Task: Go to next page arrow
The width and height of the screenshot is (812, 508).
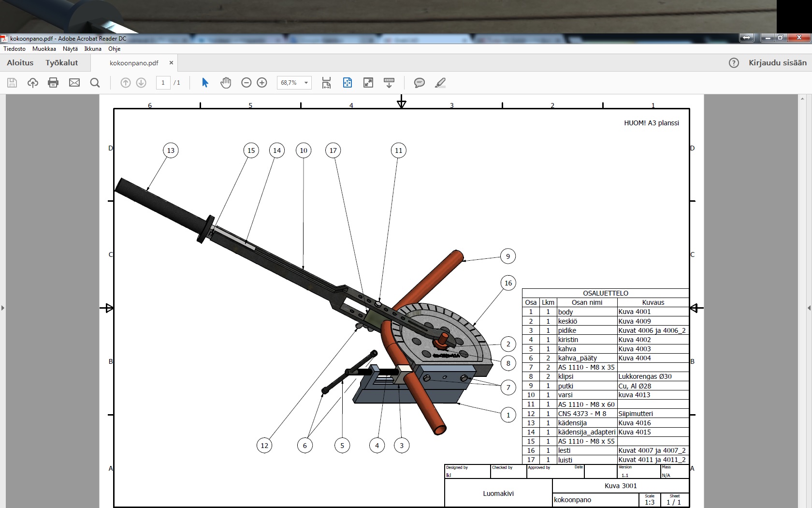Action: coord(141,83)
